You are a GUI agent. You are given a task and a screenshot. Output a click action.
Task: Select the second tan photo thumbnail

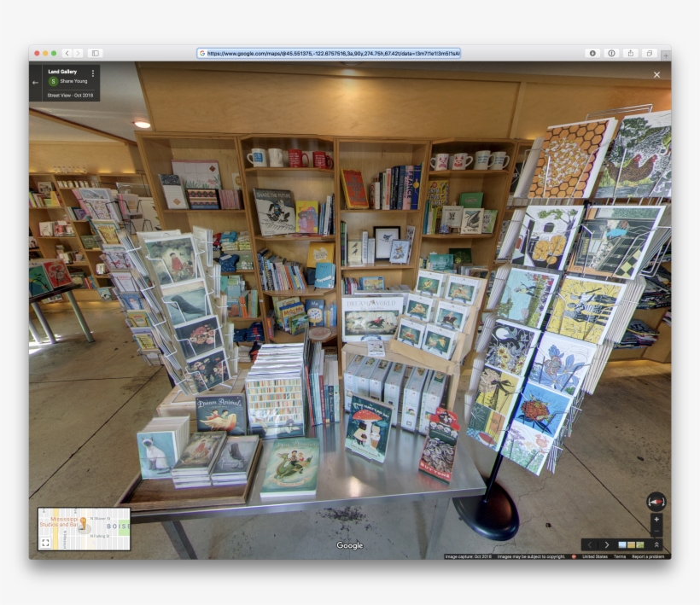tap(631, 544)
